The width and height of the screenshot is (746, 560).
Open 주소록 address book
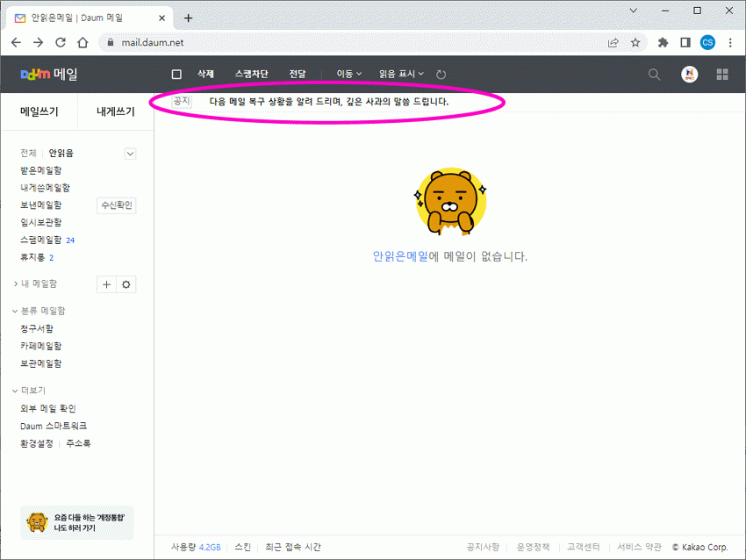pyautogui.click(x=78, y=443)
